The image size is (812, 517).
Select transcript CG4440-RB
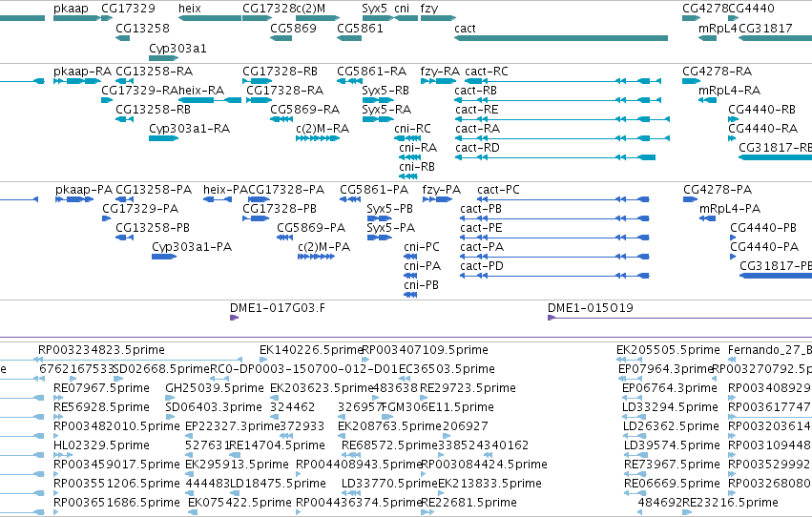tap(734, 119)
